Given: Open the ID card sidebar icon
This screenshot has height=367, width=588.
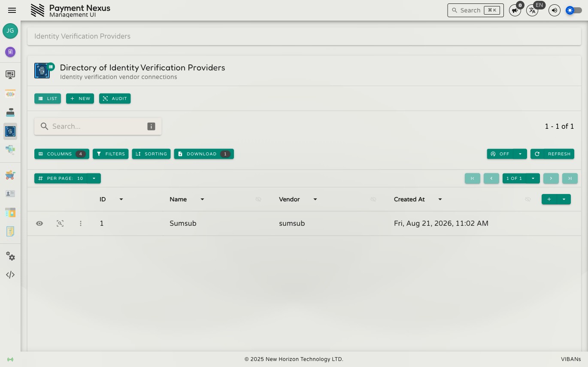Looking at the screenshot, I should 10,194.
